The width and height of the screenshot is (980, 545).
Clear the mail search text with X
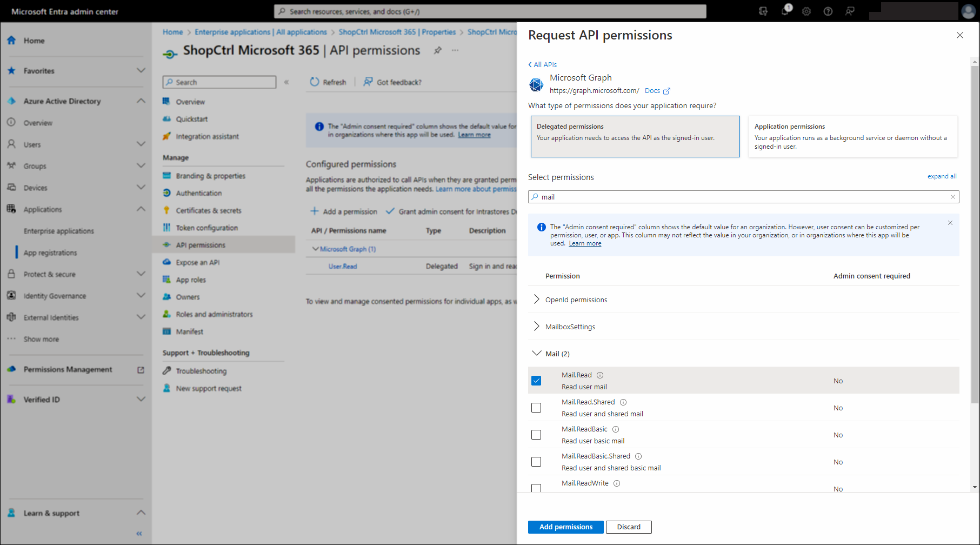[x=953, y=197]
